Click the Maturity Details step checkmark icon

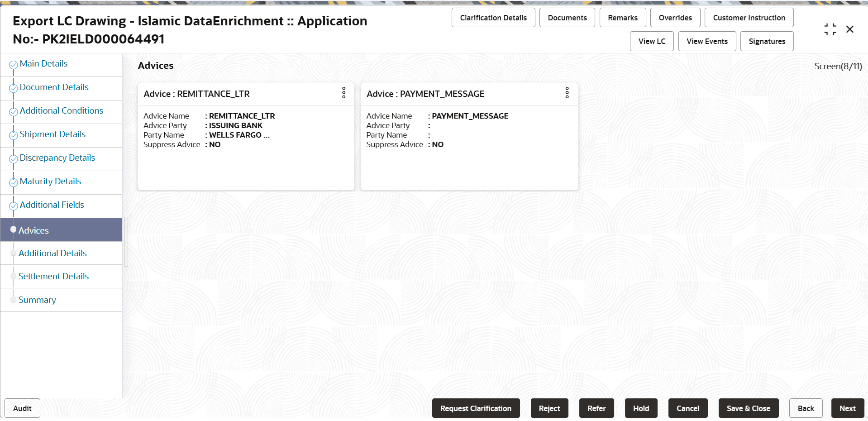click(x=14, y=182)
